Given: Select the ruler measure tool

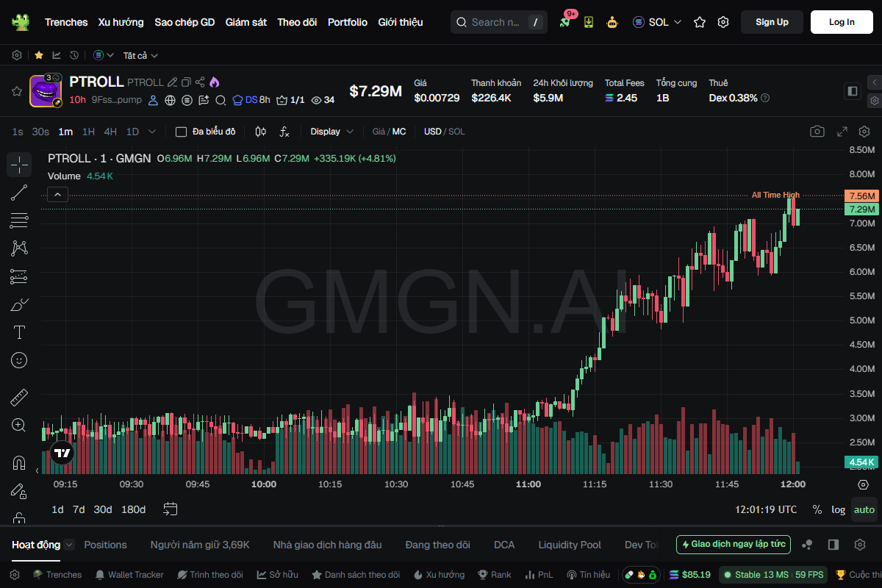Looking at the screenshot, I should coord(19,398).
